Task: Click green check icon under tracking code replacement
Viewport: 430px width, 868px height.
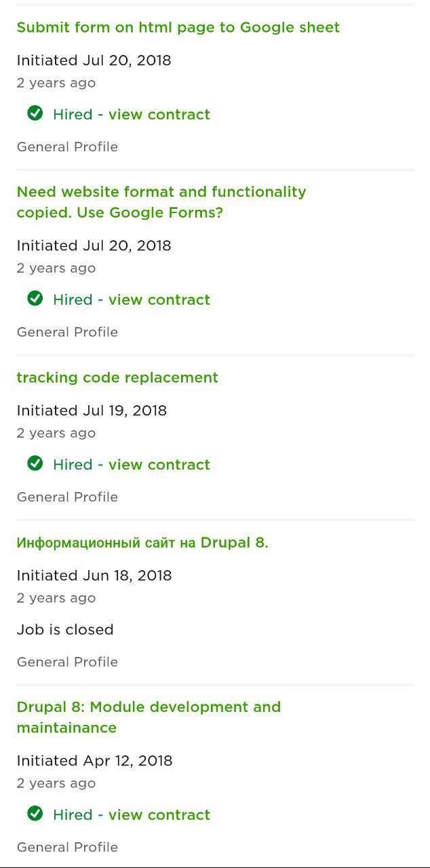Action: pyautogui.click(x=35, y=463)
